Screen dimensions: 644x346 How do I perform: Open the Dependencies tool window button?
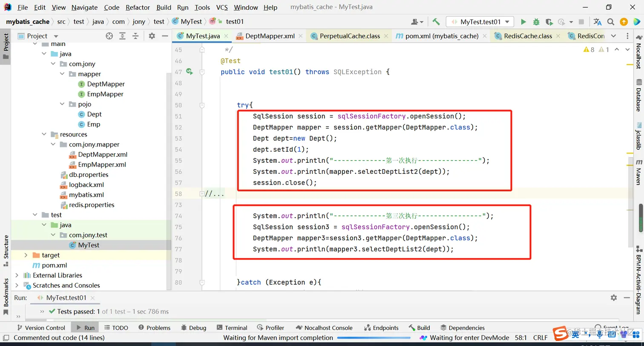[462, 328]
